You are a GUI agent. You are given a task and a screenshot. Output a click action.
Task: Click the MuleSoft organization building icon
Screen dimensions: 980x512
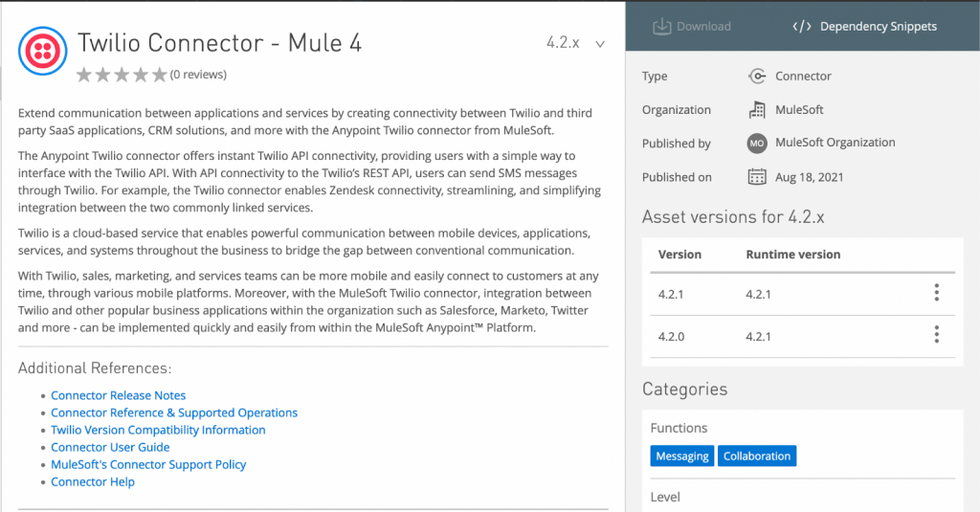[757, 109]
